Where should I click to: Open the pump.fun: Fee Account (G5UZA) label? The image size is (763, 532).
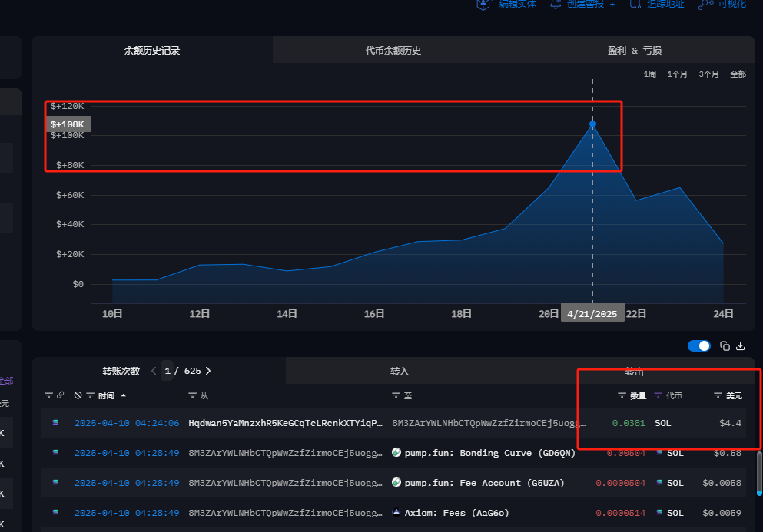[484, 483]
